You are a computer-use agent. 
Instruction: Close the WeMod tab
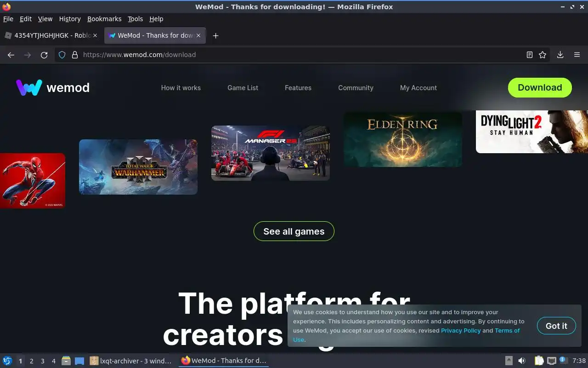coord(198,35)
